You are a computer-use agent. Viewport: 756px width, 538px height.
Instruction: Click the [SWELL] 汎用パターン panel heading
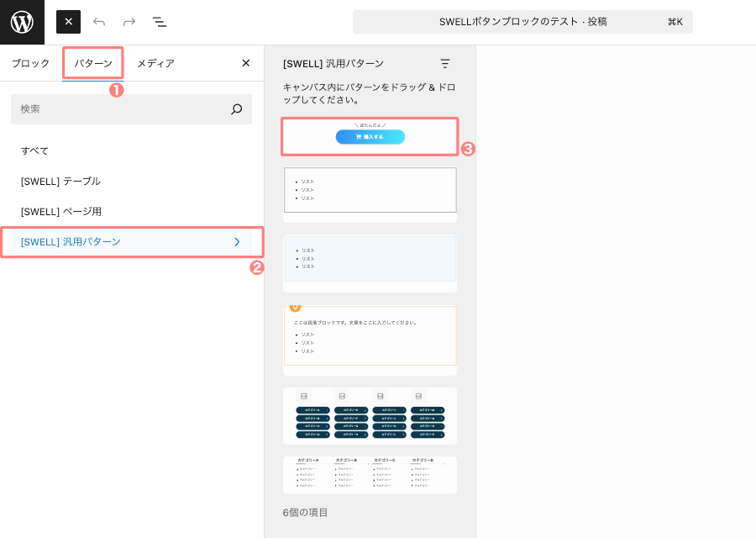[333, 63]
